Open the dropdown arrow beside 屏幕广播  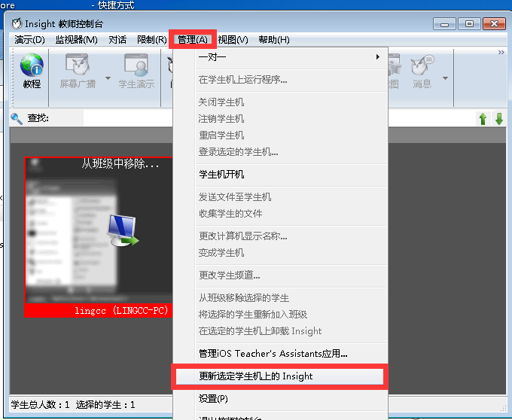pyautogui.click(x=108, y=78)
